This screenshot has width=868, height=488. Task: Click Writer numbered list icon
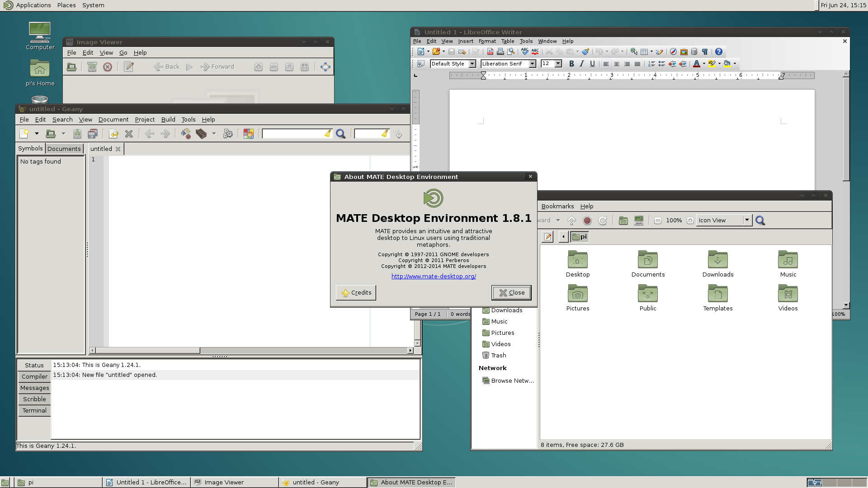click(651, 64)
